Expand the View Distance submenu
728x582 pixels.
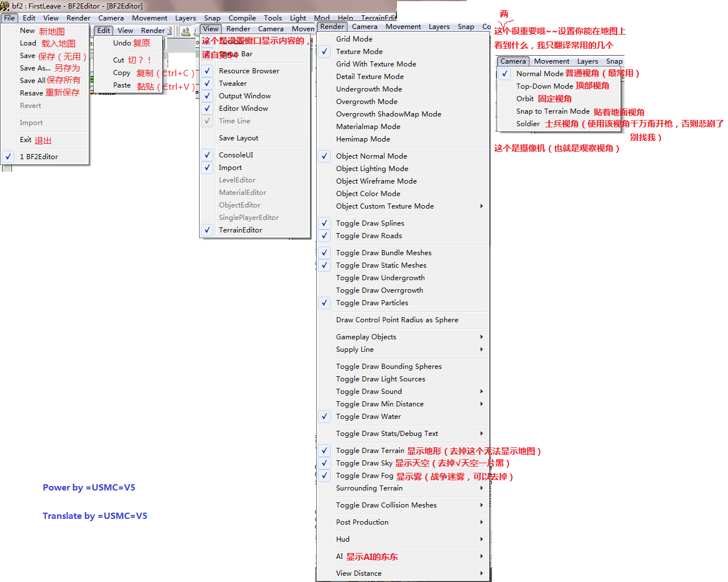coord(403,573)
